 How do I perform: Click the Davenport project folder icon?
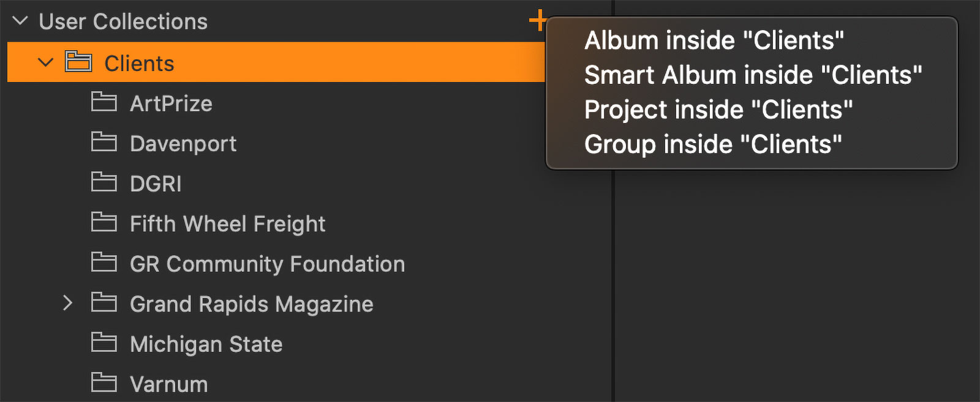point(104,143)
